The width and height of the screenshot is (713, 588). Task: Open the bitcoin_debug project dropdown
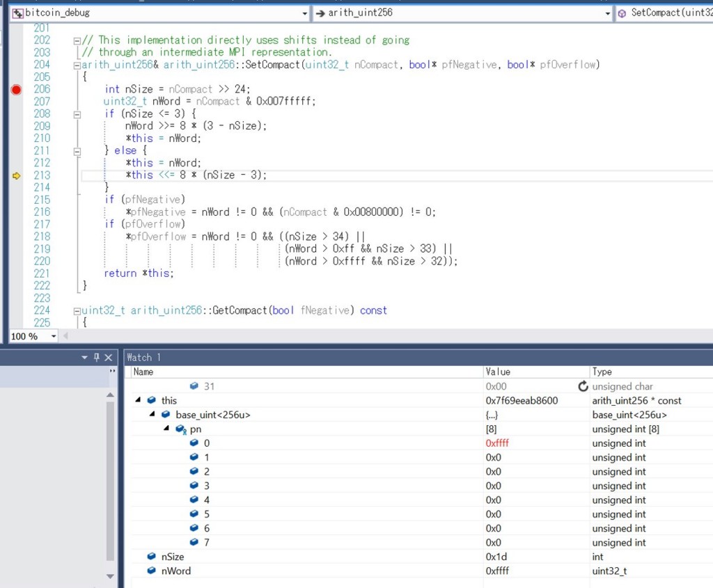pyautogui.click(x=304, y=14)
